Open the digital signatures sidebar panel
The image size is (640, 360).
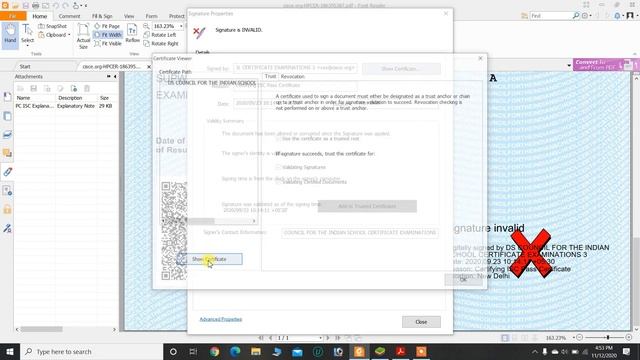(x=7, y=228)
